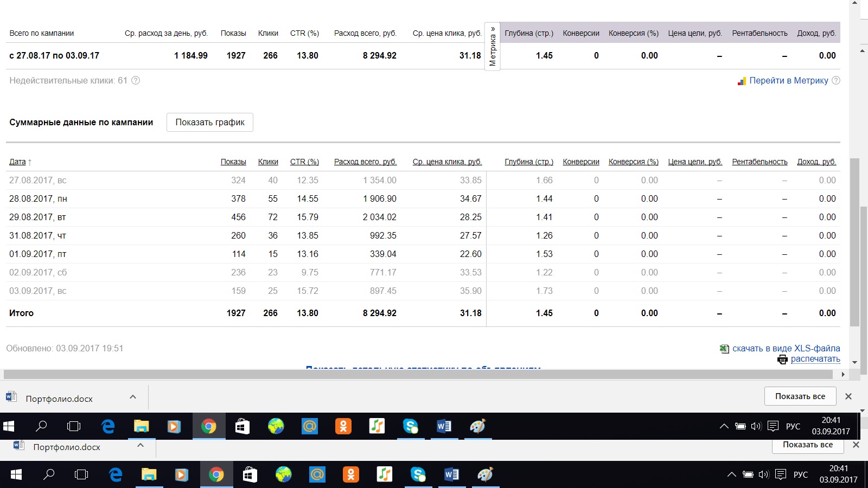Open the Mail.ru @ app in the upper taskbar
This screenshot has width=868, height=488.
[x=310, y=426]
